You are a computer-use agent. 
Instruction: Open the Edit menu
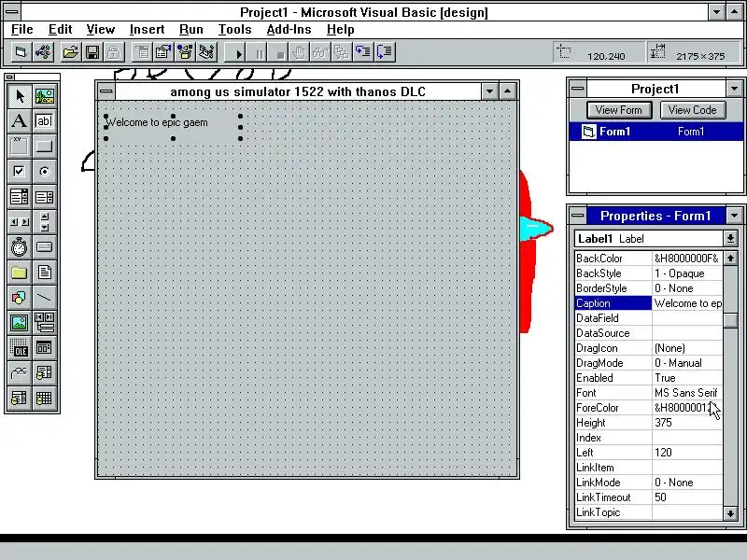[60, 30]
